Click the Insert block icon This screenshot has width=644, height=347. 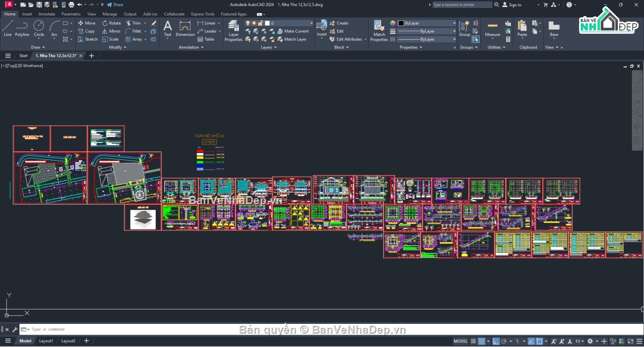pyautogui.click(x=321, y=28)
